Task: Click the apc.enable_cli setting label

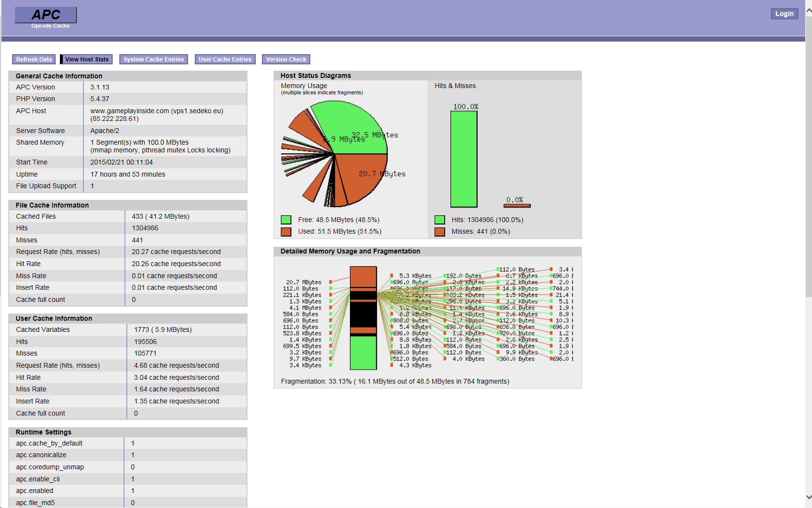Action: point(38,479)
